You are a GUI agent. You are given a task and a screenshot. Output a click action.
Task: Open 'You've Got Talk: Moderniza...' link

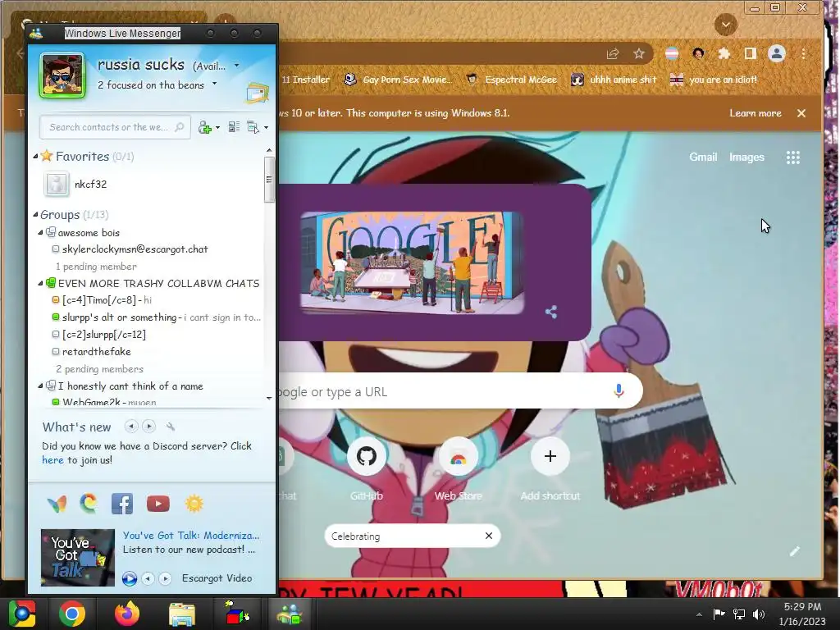(190, 535)
